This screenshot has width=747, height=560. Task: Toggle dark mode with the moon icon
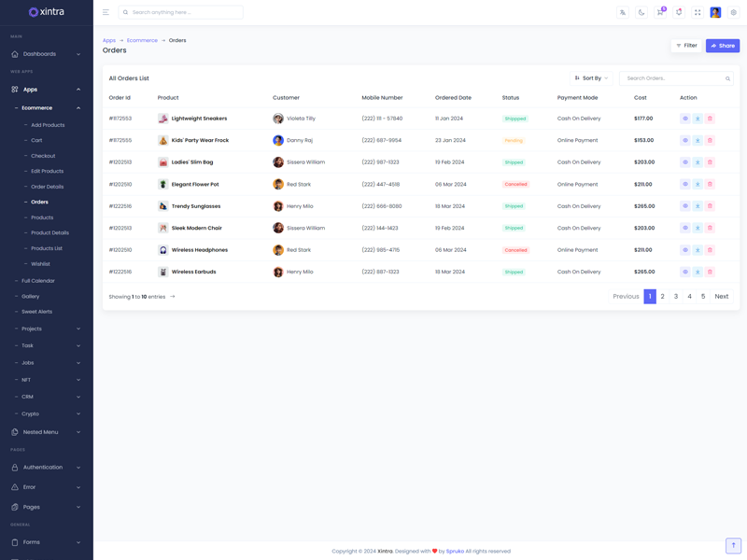click(641, 12)
